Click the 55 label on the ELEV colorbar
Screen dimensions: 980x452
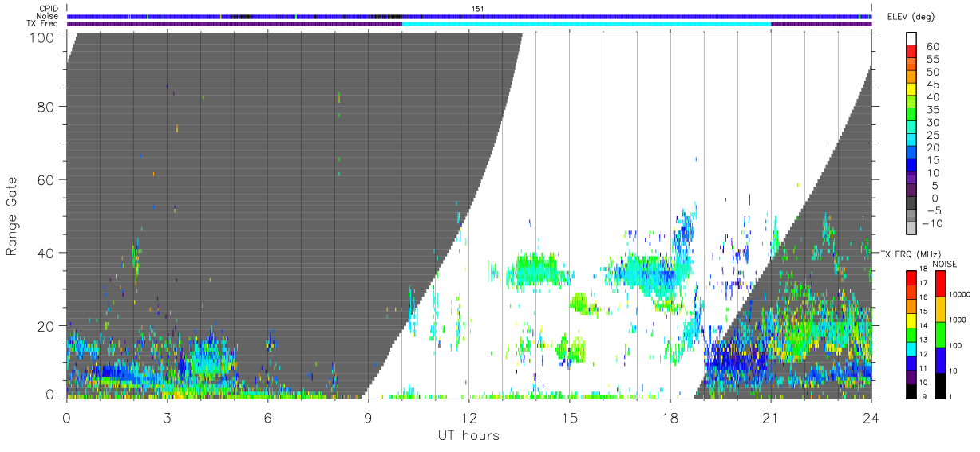[931, 60]
